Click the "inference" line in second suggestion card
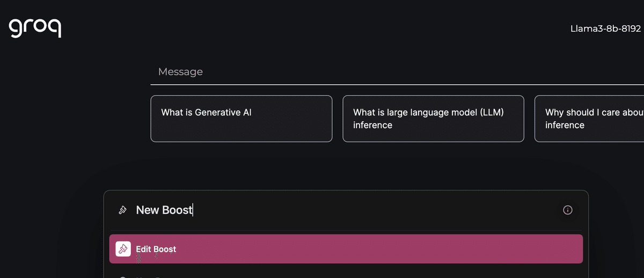644x278 pixels. tap(372, 125)
